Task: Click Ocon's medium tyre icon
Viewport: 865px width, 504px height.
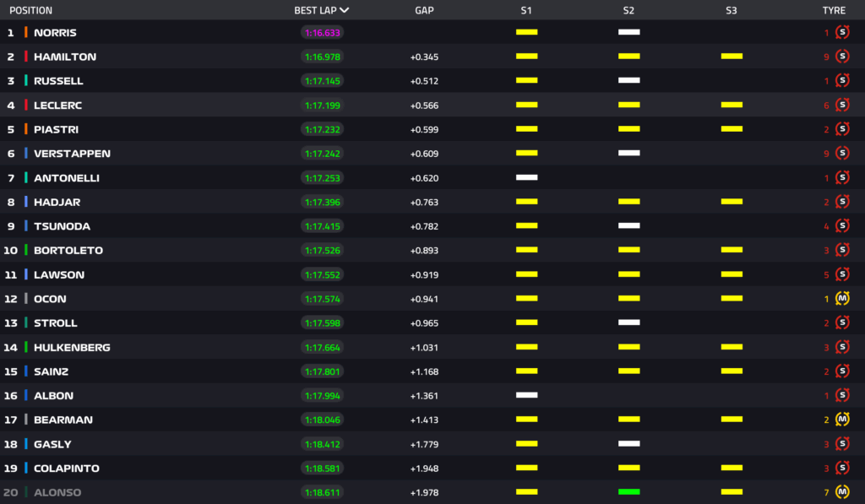Action: click(841, 299)
